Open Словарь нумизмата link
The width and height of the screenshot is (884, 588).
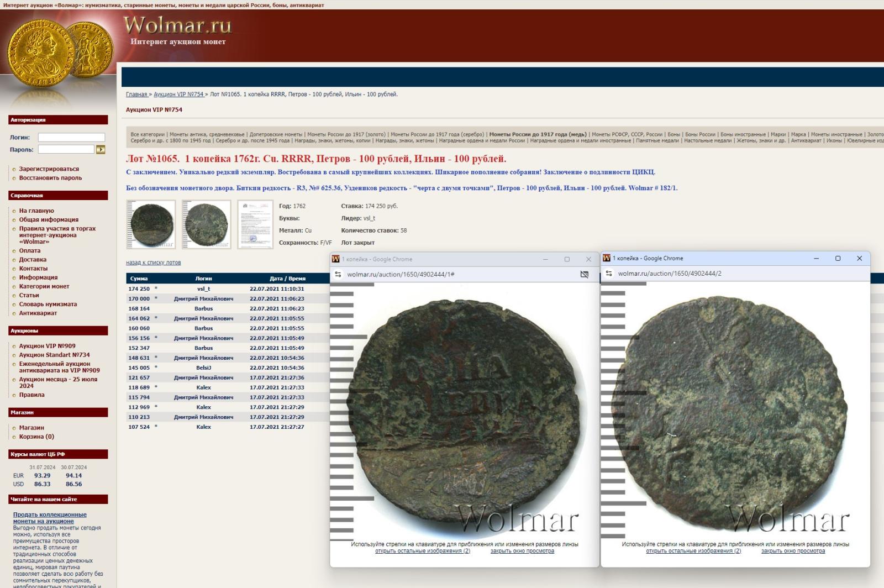pyautogui.click(x=48, y=304)
